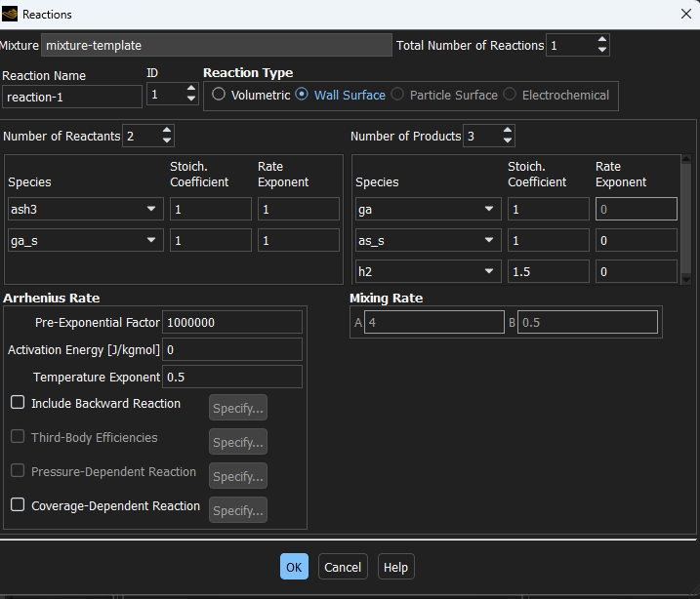Click the Reaction Name text field

pyautogui.click(x=73, y=97)
